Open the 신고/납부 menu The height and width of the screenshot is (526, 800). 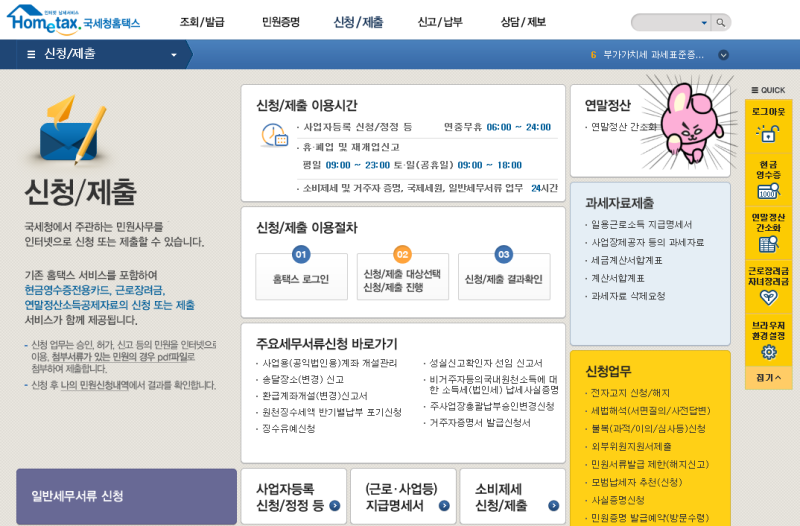click(440, 22)
